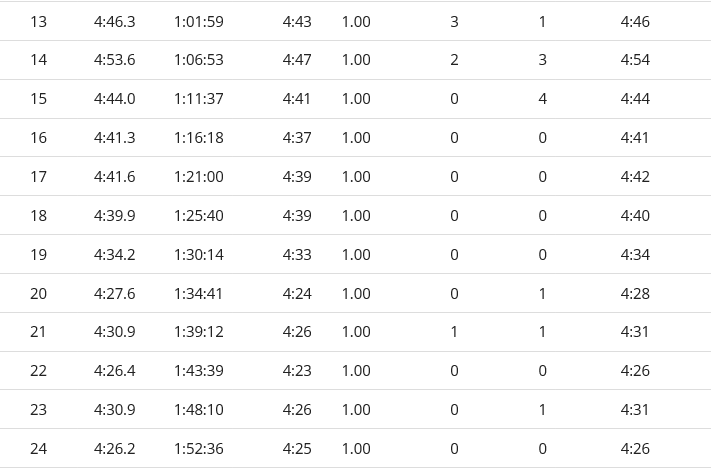711x469 pixels.
Task: Select cumulative time 1:30:14
Action: (x=199, y=255)
